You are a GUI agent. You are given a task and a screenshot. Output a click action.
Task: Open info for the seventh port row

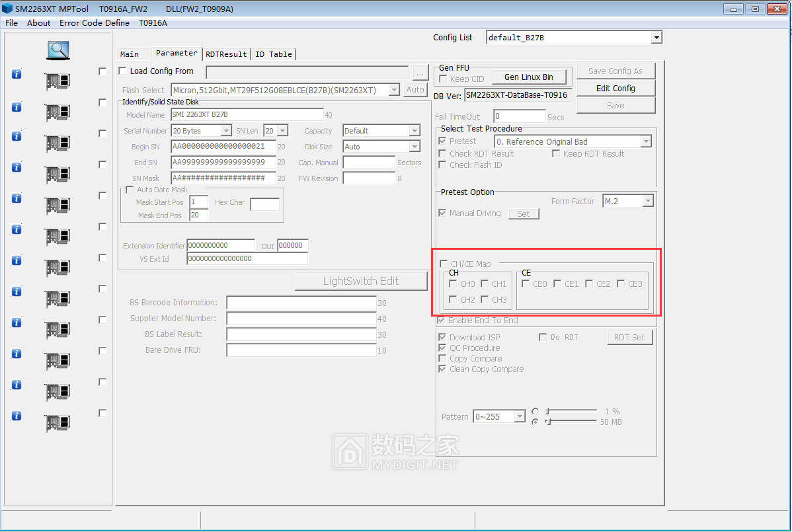(17, 260)
